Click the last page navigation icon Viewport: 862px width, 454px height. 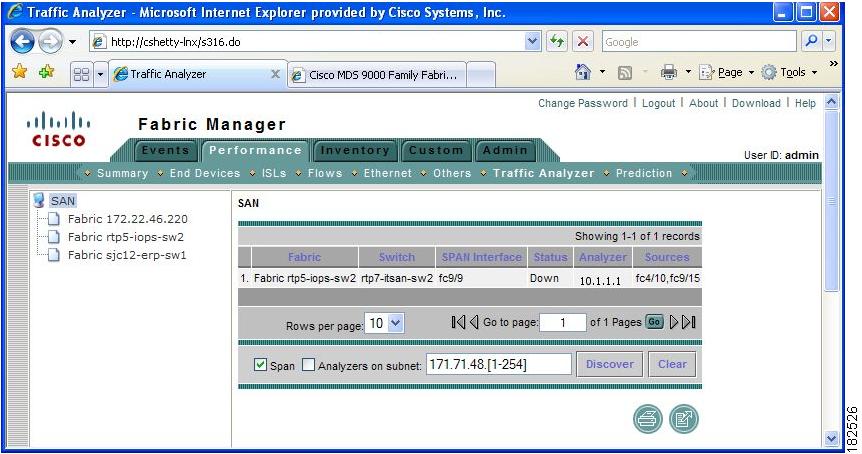689,322
